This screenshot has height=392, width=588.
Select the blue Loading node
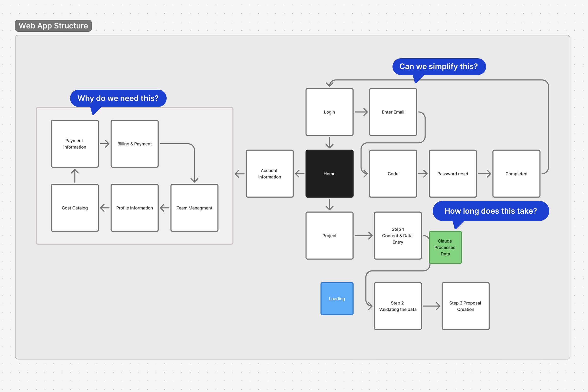click(x=337, y=298)
